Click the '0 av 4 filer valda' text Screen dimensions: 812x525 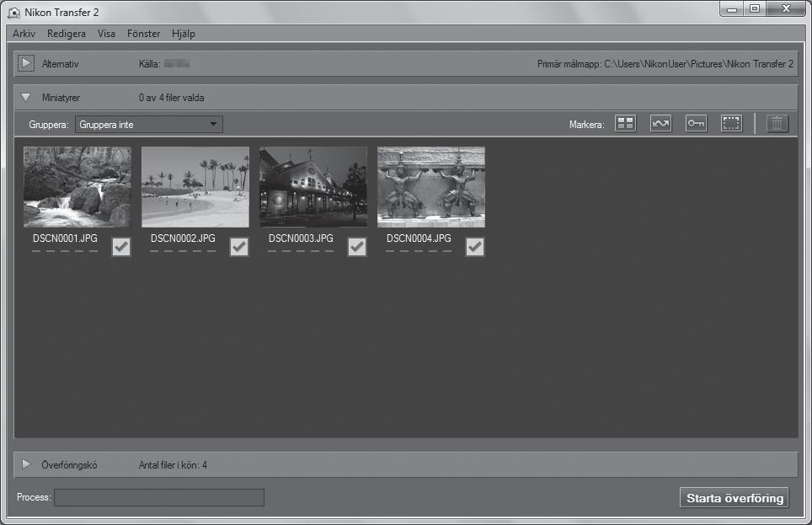click(x=171, y=98)
